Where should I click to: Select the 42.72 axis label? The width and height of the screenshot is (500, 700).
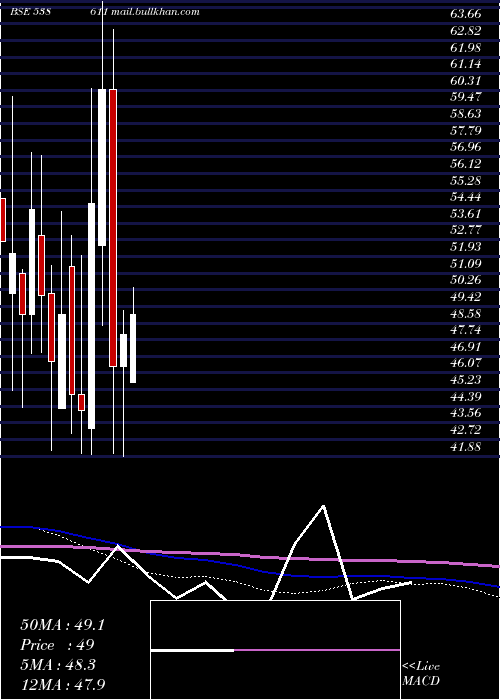[x=466, y=429]
